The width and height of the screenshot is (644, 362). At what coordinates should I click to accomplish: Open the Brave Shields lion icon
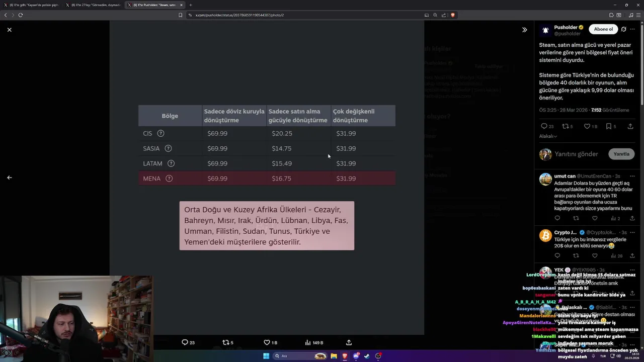coord(453,15)
